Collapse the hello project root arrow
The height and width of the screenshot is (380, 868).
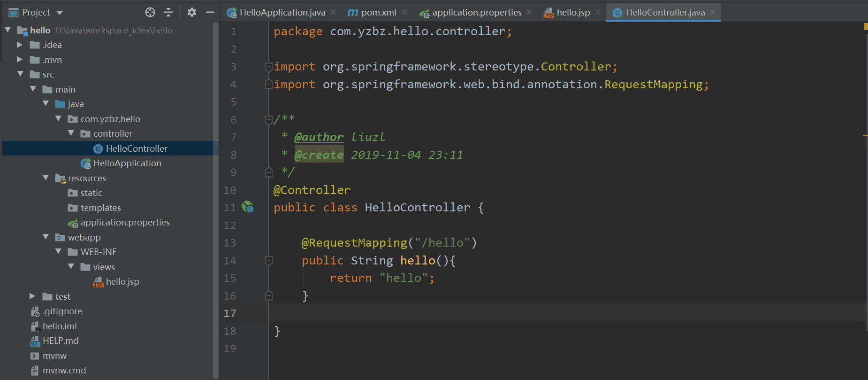pyautogui.click(x=8, y=30)
